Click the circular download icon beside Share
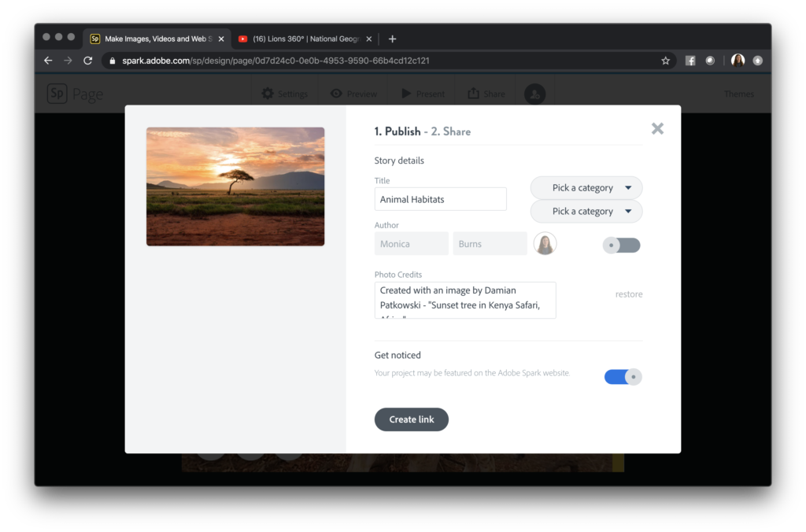806x532 pixels. pos(534,93)
